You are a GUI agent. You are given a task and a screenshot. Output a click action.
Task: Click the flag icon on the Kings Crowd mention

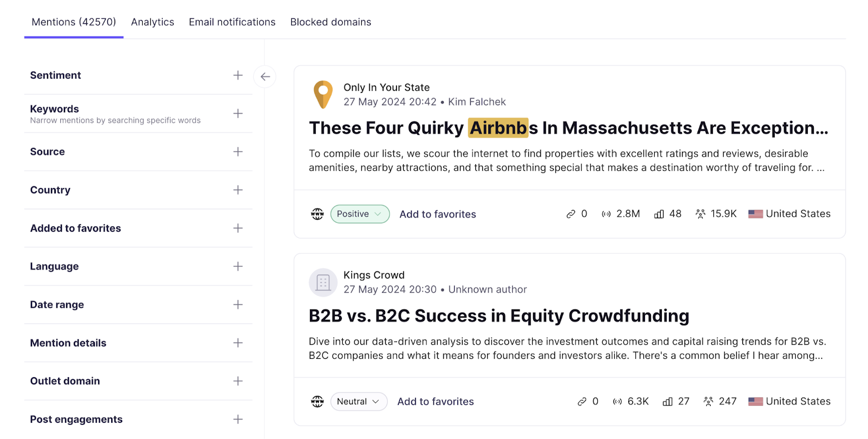pyautogui.click(x=755, y=401)
